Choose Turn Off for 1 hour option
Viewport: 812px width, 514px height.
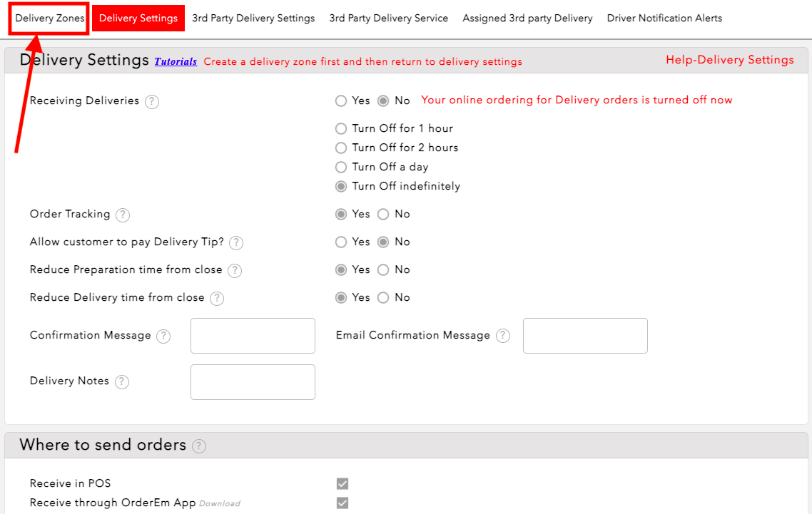[341, 129]
